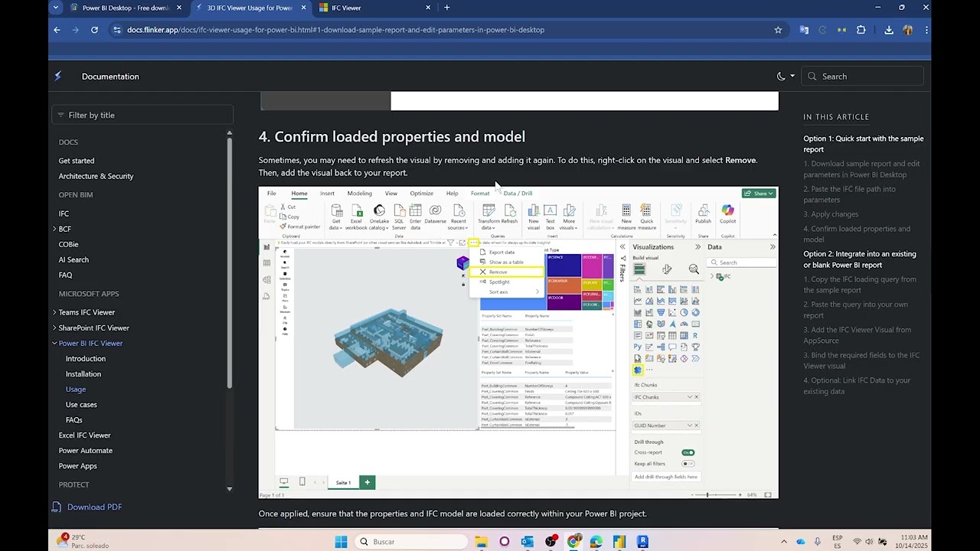Click the taskbar microphone icon
Screen dimensions: 980x551
pos(818,542)
